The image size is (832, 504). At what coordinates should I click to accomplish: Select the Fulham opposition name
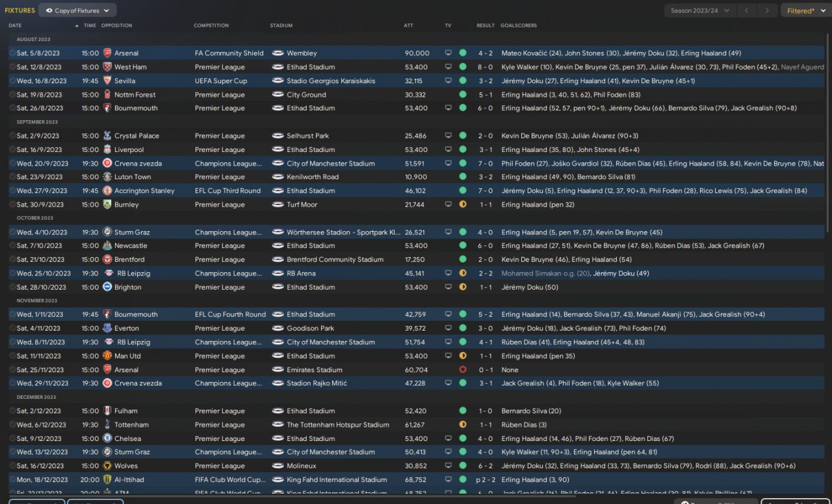click(x=125, y=410)
